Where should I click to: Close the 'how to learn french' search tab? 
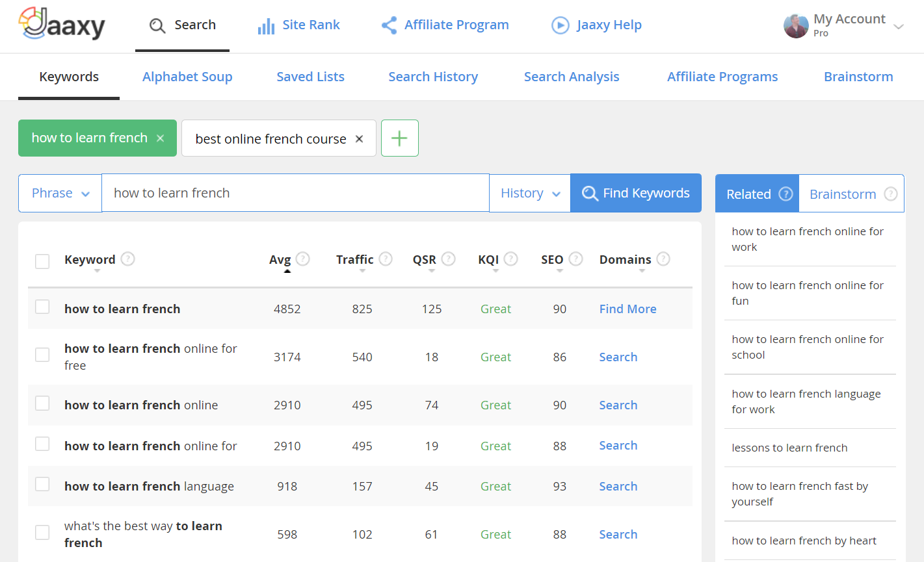pos(160,138)
